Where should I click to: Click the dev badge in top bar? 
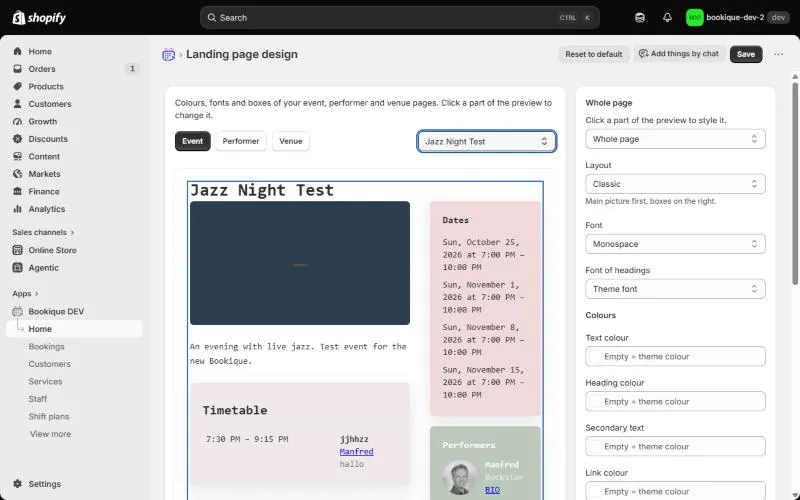coord(778,17)
